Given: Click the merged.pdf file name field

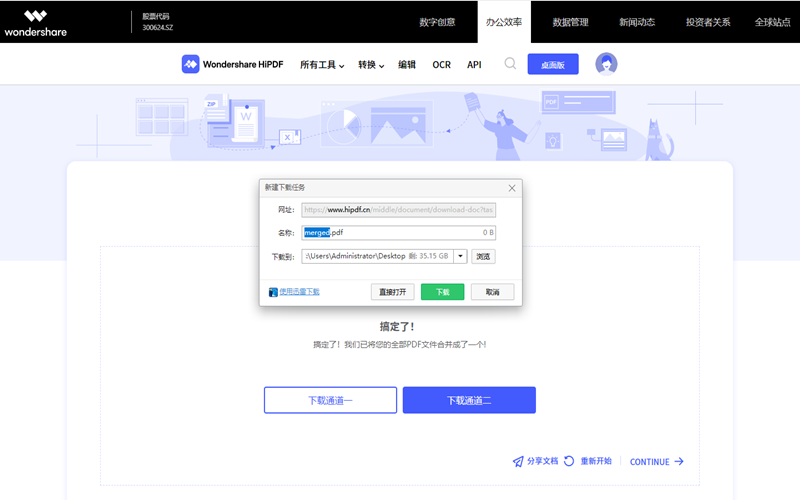Looking at the screenshot, I should click(x=398, y=233).
